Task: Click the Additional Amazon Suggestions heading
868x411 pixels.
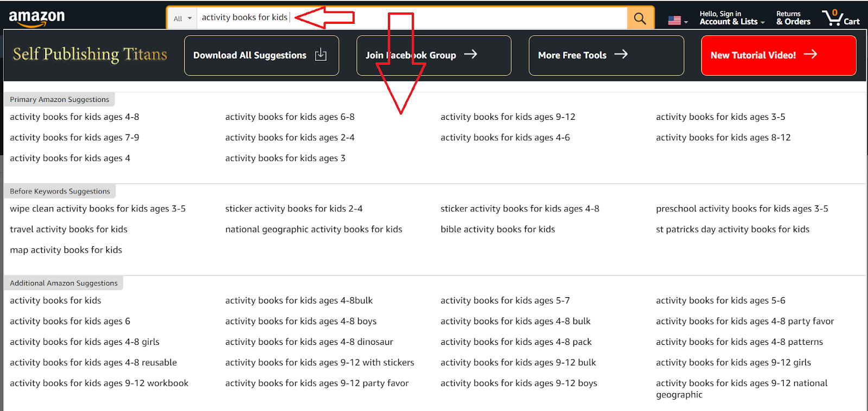Action: tap(63, 283)
